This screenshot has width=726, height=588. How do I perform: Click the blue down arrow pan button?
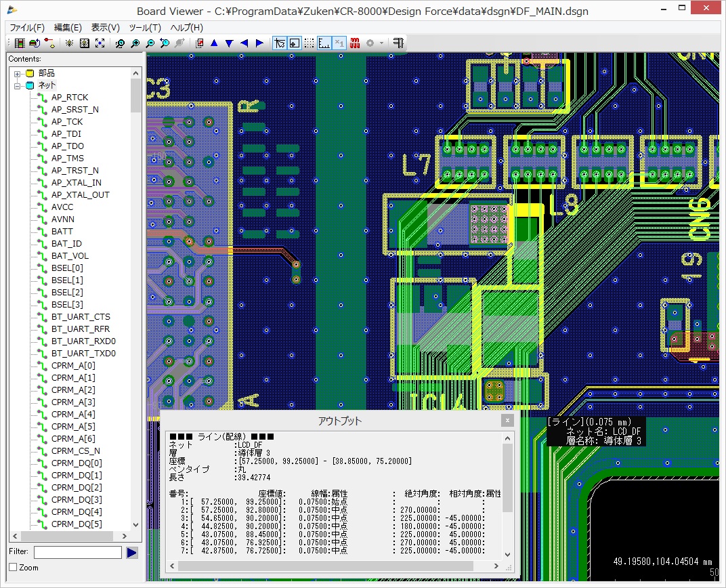click(x=229, y=43)
